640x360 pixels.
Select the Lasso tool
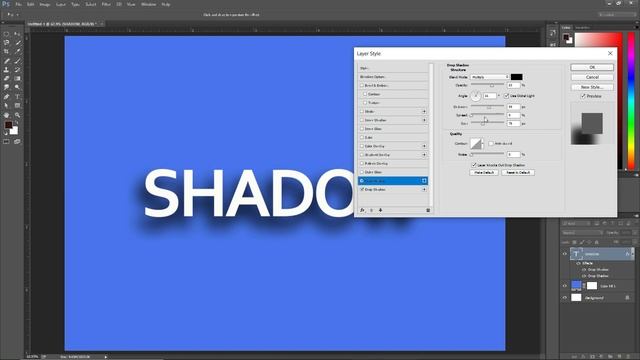pos(7,43)
